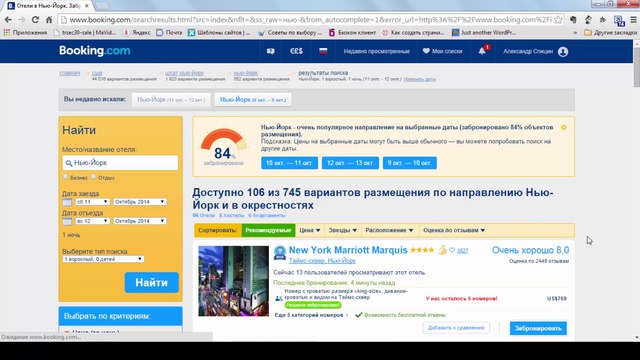
Task: Open the Яндекс bookmark
Action: [x=137, y=32]
